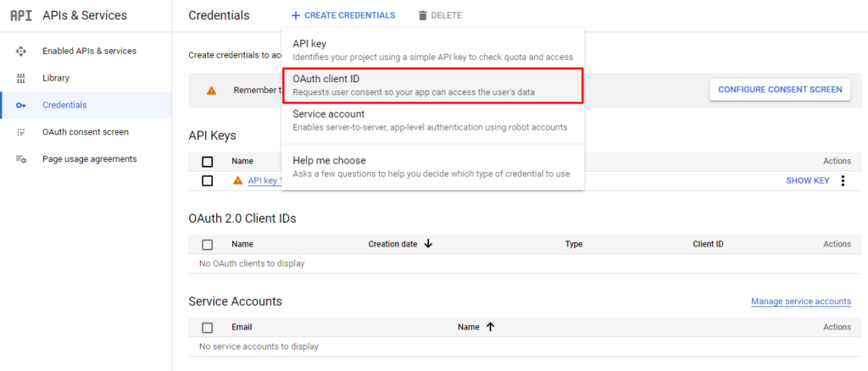
Task: Select Help me choose menu option
Action: (x=433, y=167)
